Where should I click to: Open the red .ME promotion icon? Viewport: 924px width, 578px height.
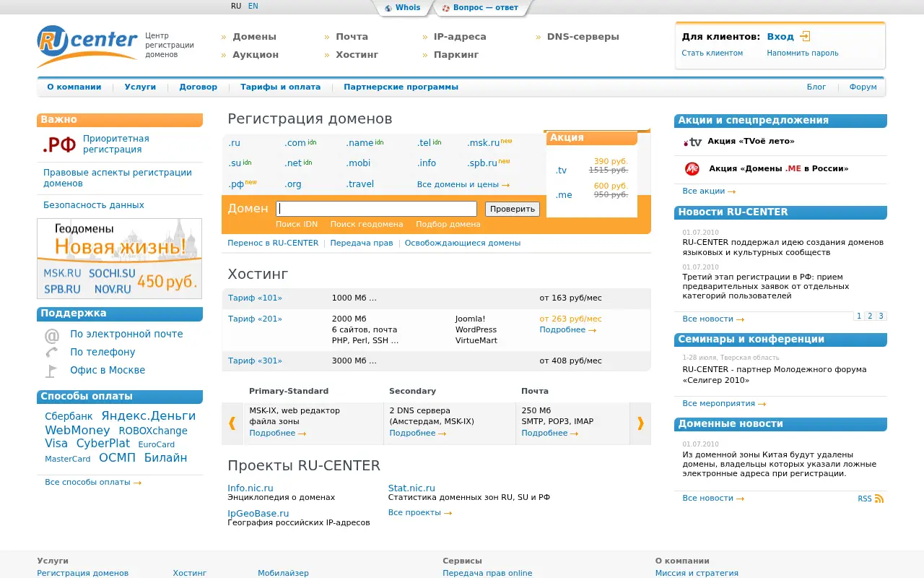[x=692, y=169]
